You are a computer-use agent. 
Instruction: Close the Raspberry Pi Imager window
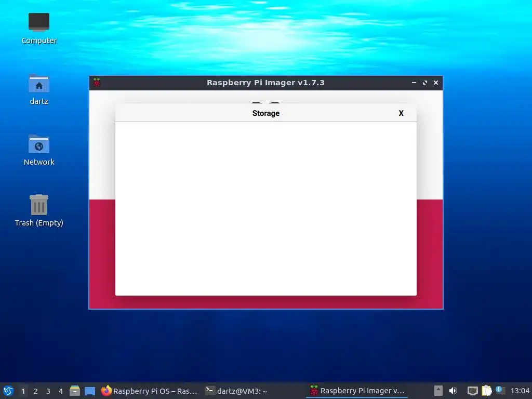click(436, 83)
